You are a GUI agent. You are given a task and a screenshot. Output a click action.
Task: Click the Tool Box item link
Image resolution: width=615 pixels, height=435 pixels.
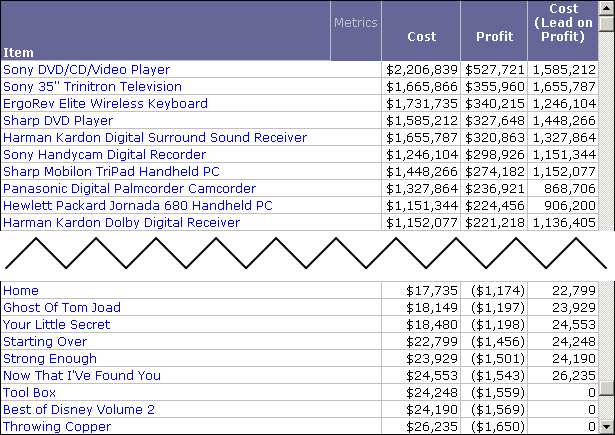tap(30, 393)
